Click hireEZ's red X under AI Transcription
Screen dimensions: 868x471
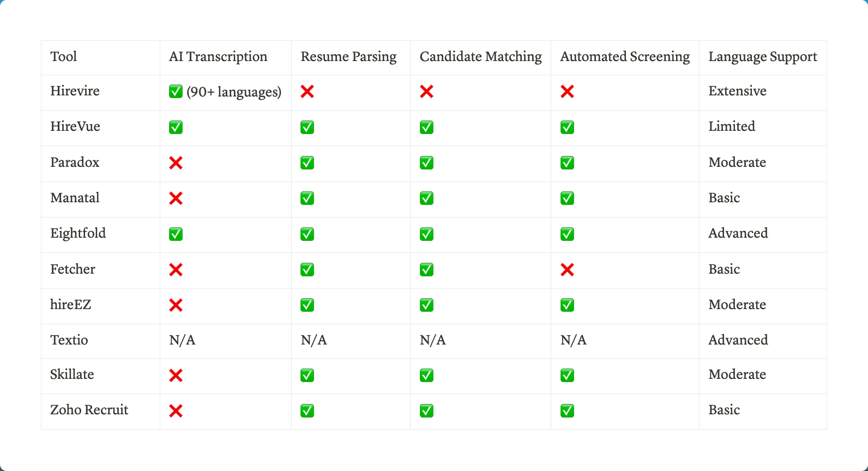176,305
